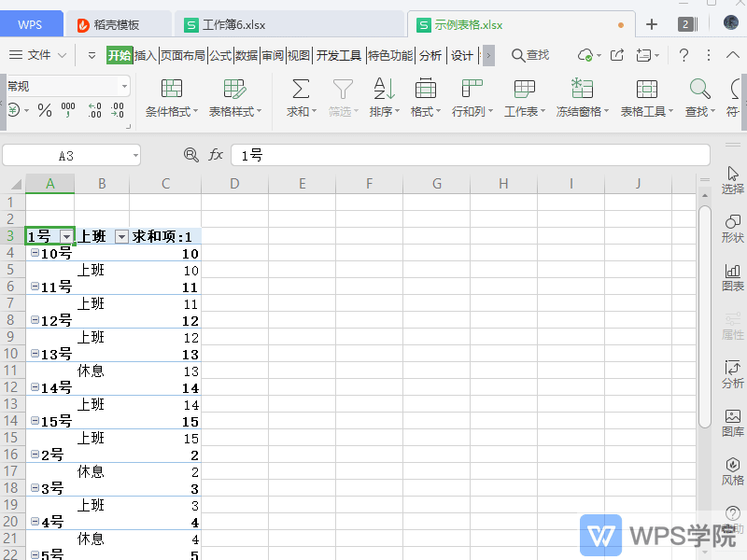Open the 插入 (Insert) ribbon tab
Viewport: 747px width, 560px height.
tap(148, 55)
